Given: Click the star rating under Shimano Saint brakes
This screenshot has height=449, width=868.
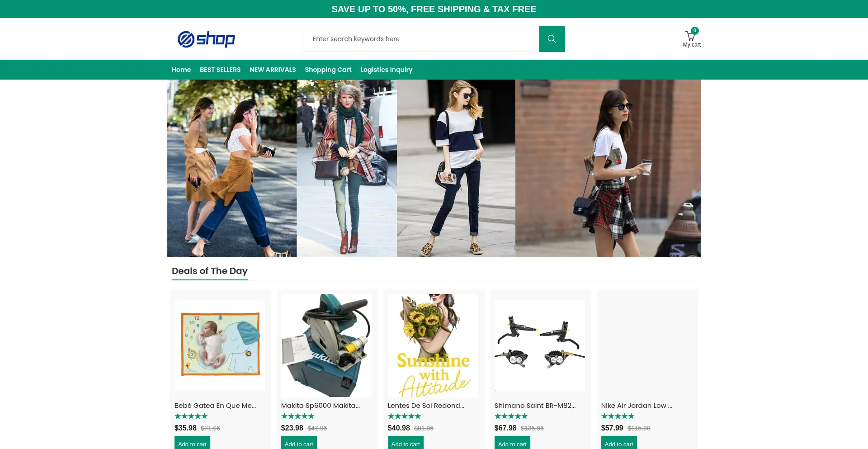Looking at the screenshot, I should pos(511,416).
